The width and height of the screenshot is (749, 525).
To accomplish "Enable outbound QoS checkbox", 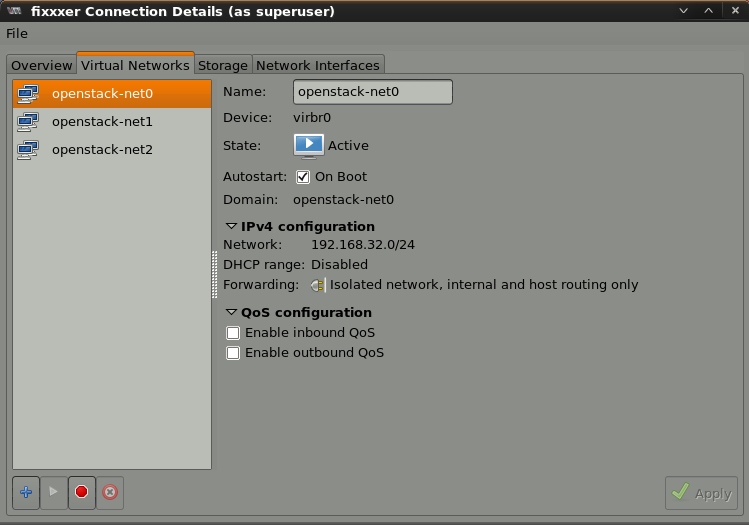I will [x=233, y=353].
